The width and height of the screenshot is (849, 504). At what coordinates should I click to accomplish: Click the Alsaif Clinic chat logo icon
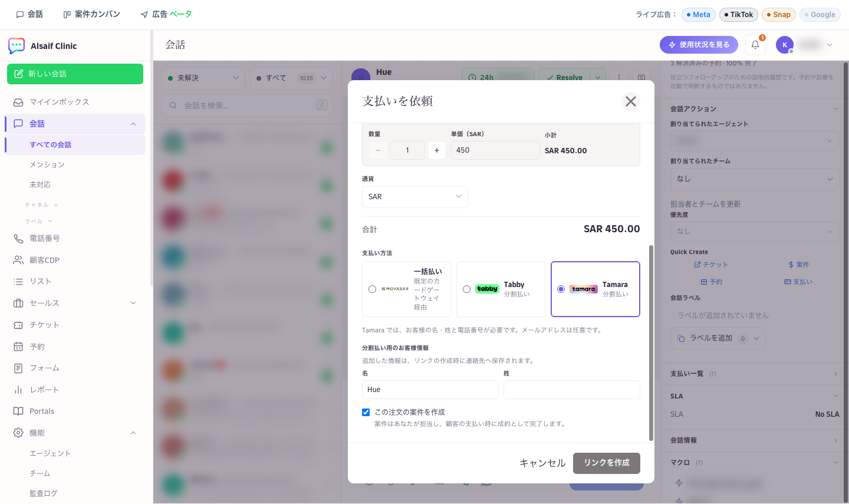(x=17, y=46)
